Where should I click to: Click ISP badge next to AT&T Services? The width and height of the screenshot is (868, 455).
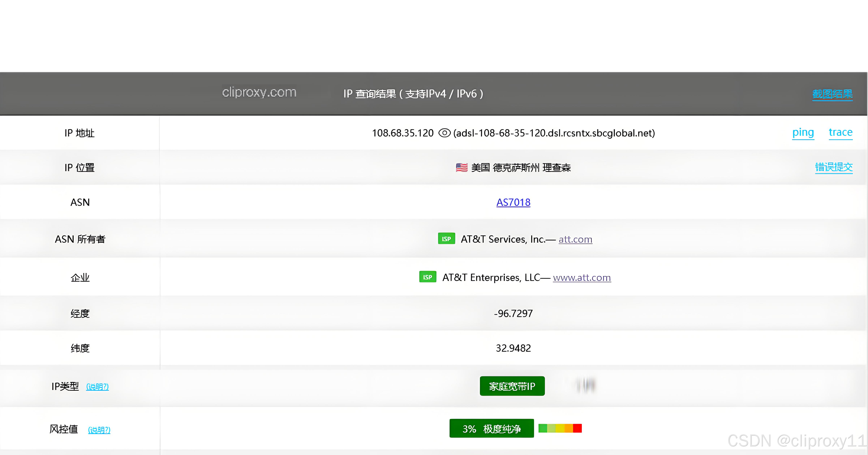pyautogui.click(x=446, y=239)
